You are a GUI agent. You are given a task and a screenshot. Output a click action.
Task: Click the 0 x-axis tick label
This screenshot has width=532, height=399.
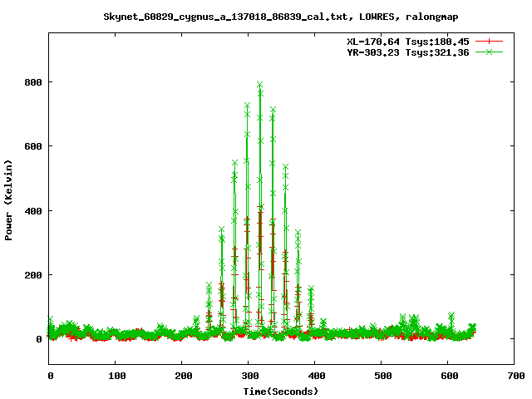tap(51, 376)
